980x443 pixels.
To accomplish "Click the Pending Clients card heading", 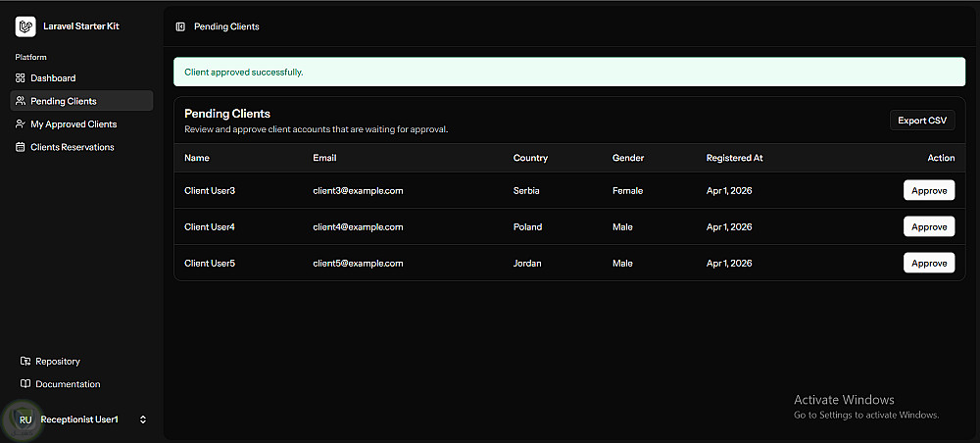I will (227, 114).
